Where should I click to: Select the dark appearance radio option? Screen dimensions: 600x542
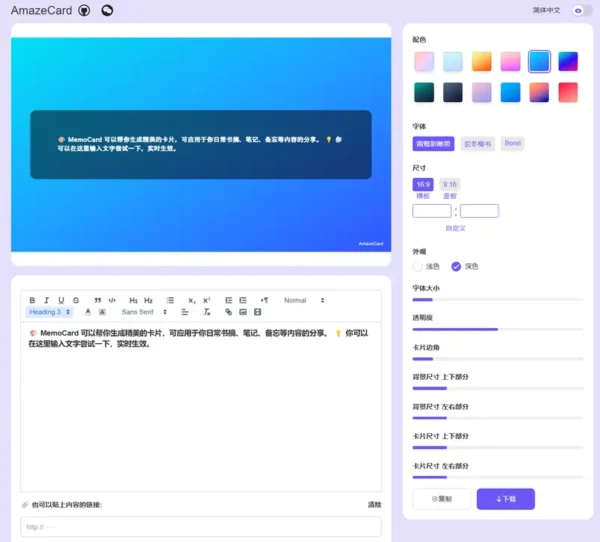point(456,266)
